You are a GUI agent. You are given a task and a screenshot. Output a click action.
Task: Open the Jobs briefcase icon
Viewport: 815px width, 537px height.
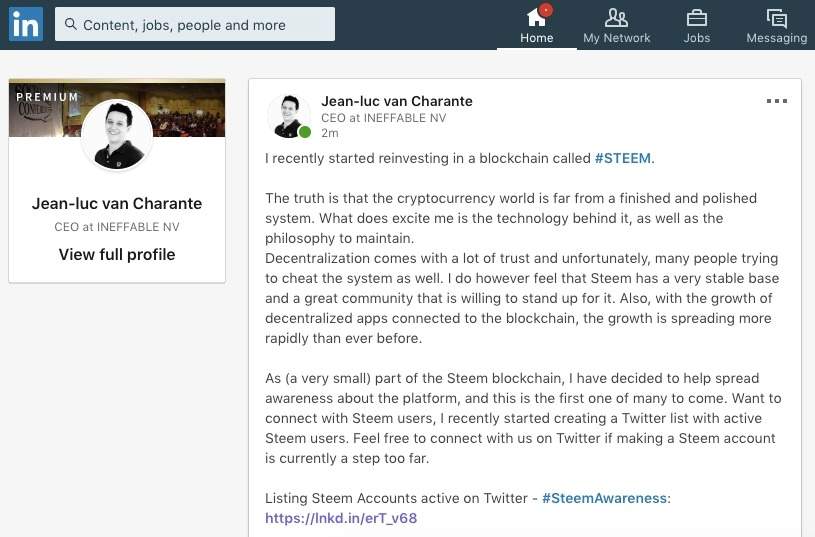point(697,17)
